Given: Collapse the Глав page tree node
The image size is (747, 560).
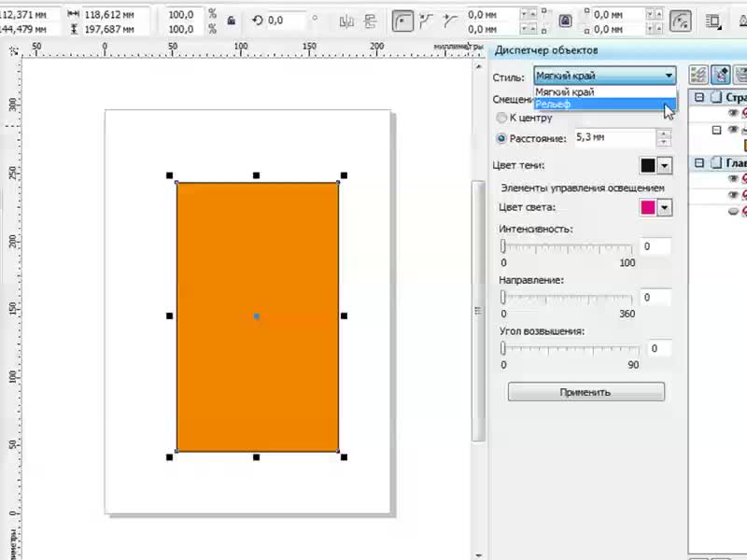Looking at the screenshot, I should point(698,162).
